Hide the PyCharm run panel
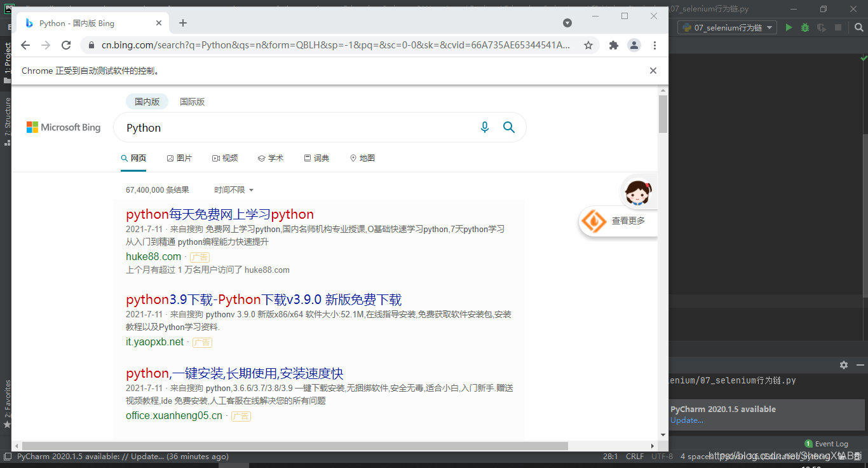This screenshot has width=868, height=468. tap(860, 365)
